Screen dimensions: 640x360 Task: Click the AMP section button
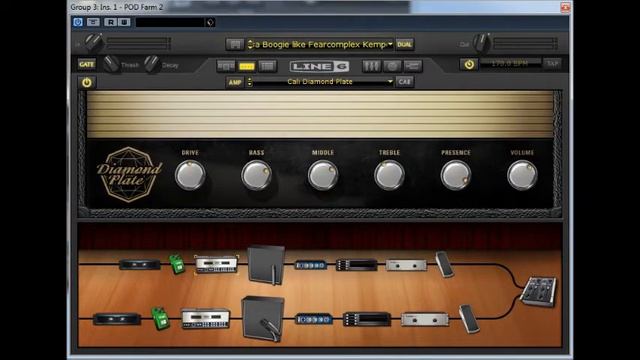click(235, 82)
